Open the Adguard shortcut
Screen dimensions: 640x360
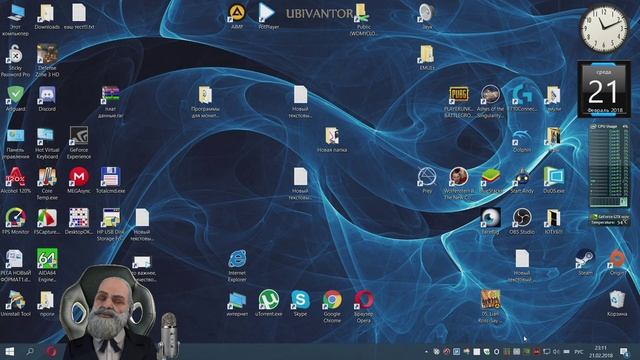(x=15, y=98)
